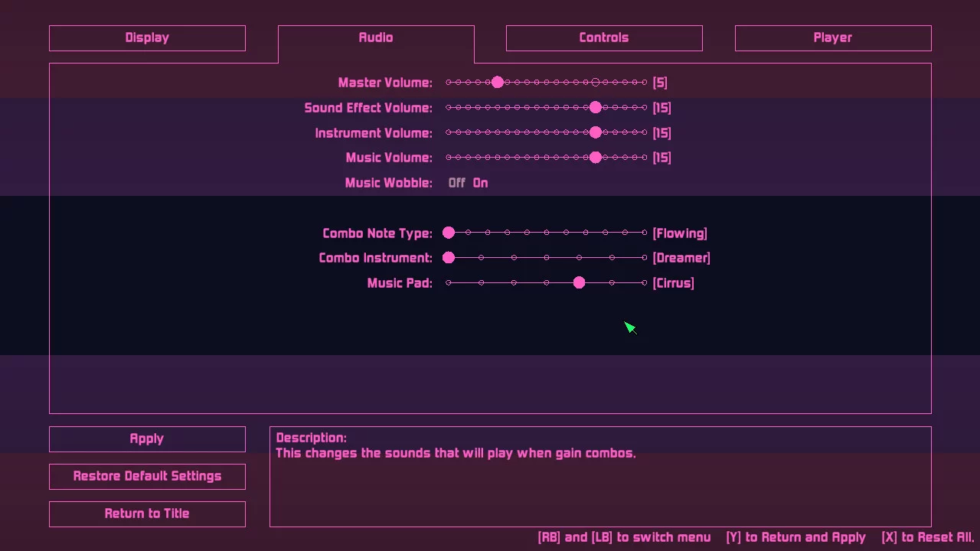Switch to the Display tab

147,38
